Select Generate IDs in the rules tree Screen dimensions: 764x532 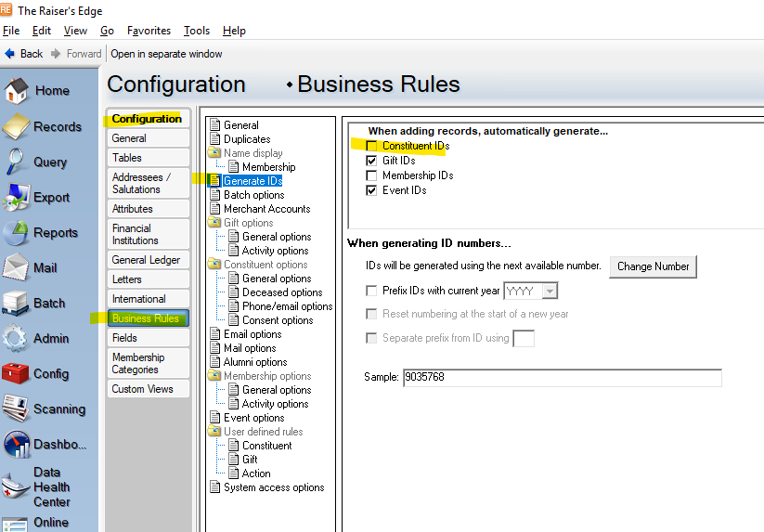(253, 181)
